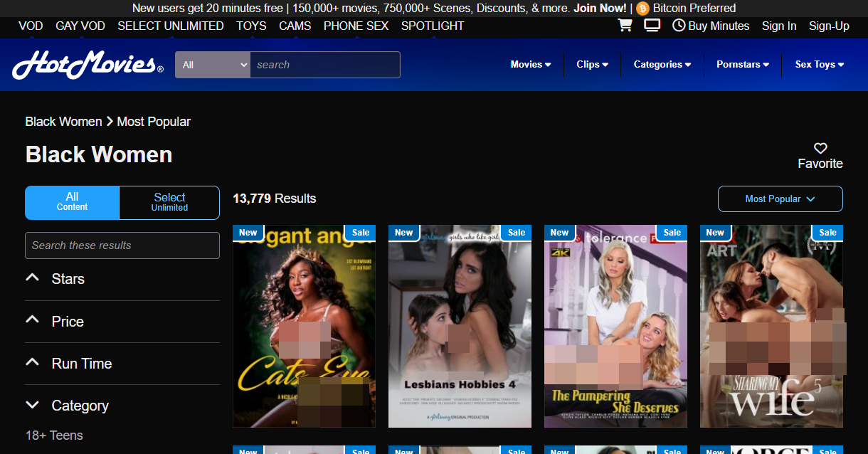Open the VOD tab
Viewport: 868px width, 454px height.
point(31,26)
